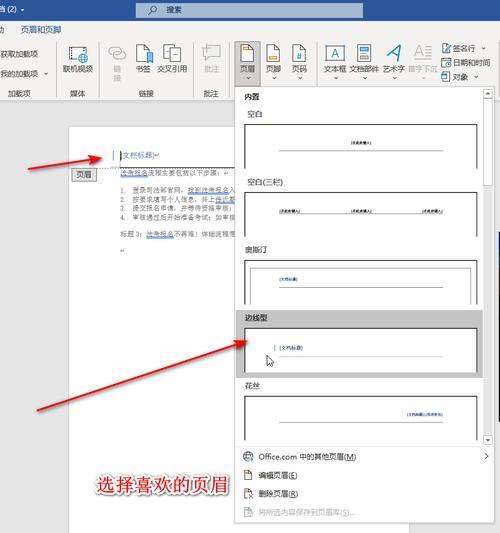Choose Edit Header (编辑页眉)

click(364, 475)
